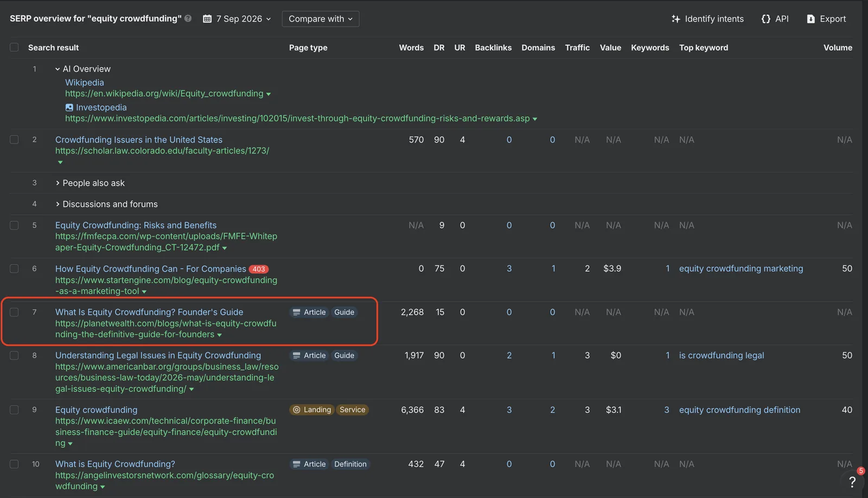Viewport: 868px width, 498px height.
Task: Sort by the Traffic column header
Action: [577, 48]
